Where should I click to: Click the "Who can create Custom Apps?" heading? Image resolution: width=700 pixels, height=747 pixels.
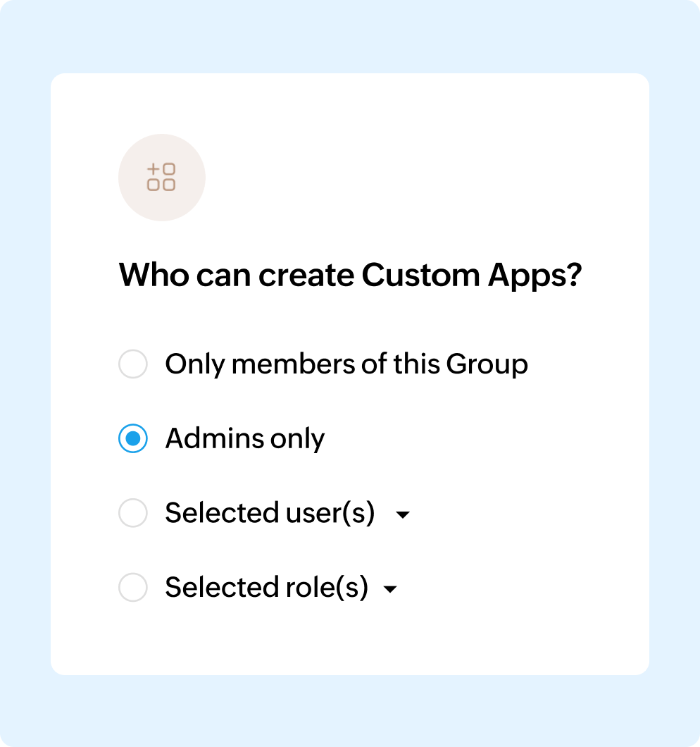[x=351, y=275]
